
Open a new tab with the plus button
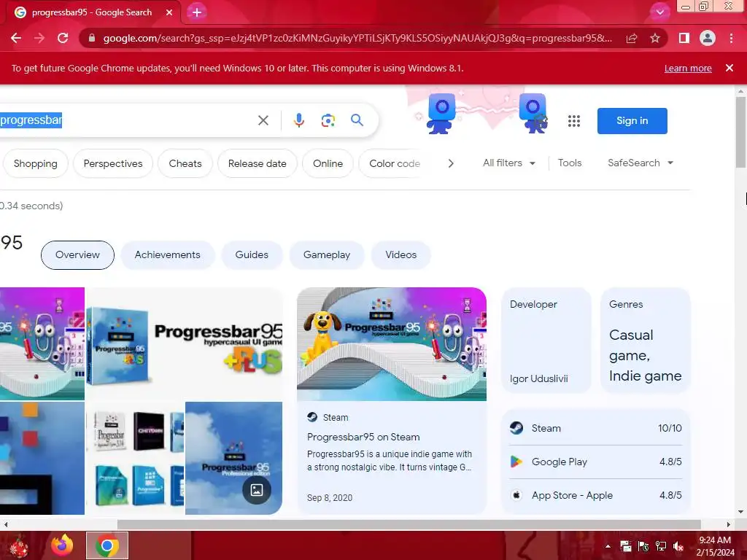point(197,12)
